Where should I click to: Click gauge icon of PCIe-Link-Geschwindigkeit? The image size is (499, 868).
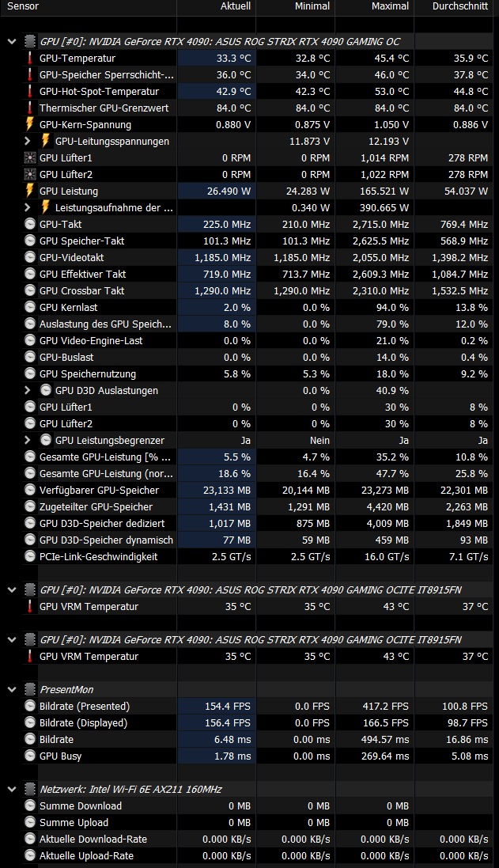pyautogui.click(x=30, y=556)
